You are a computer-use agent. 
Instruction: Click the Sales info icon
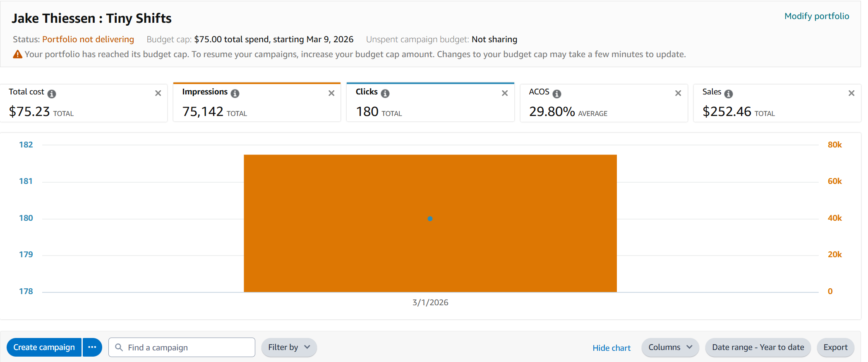click(729, 94)
